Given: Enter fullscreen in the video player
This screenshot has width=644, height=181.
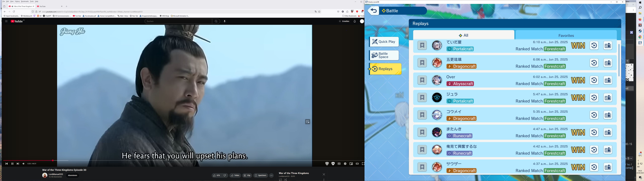Looking at the screenshot, I should [x=363, y=164].
